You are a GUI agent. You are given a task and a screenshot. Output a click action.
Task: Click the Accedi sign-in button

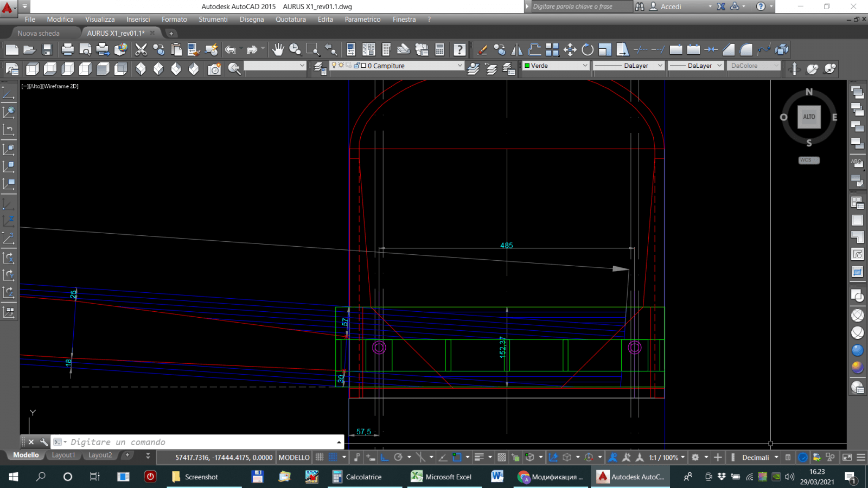(x=671, y=7)
